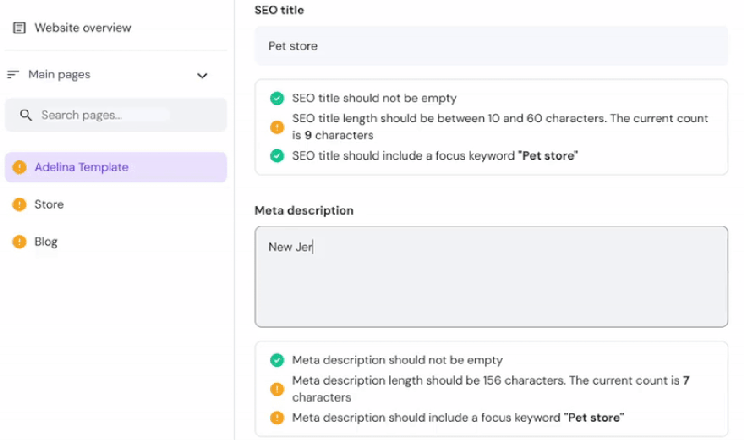Click the green check for meta description not empty

pyautogui.click(x=277, y=360)
